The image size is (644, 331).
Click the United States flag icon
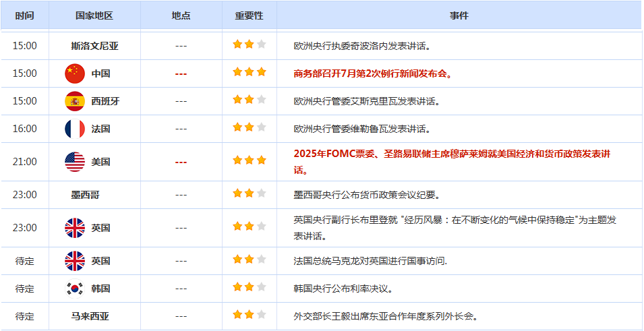(x=75, y=162)
